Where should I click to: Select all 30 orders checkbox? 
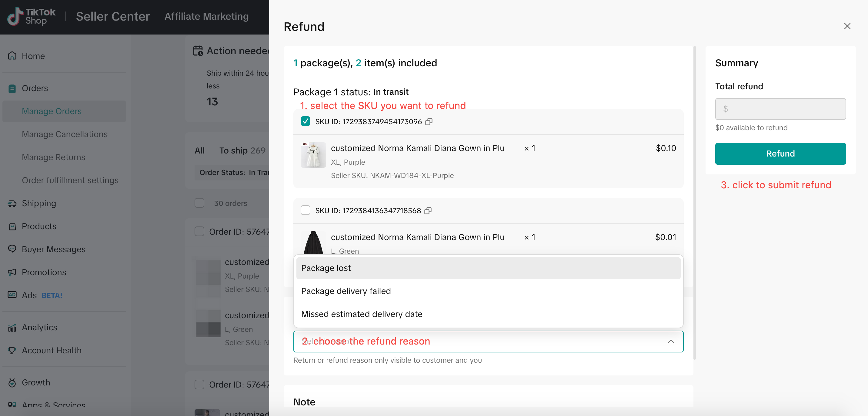199,203
